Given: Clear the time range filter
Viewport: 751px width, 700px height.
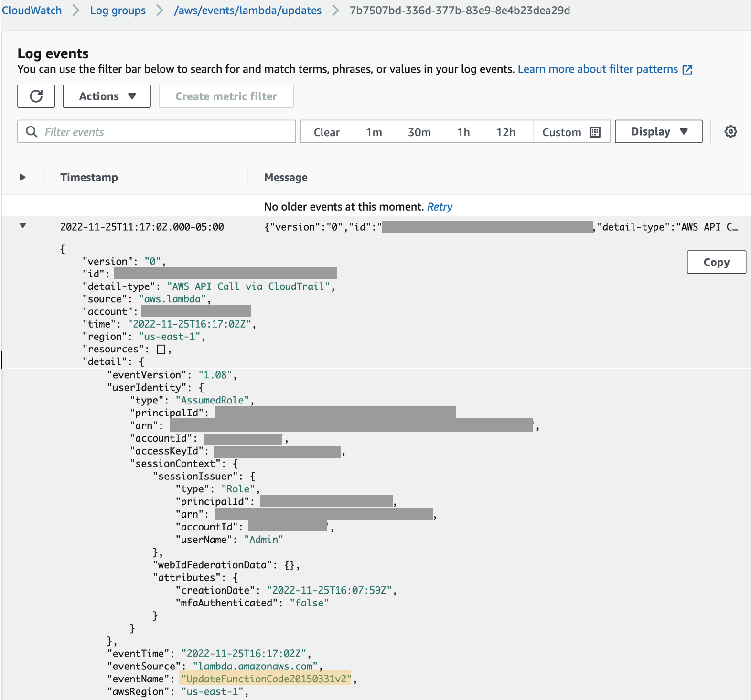Looking at the screenshot, I should coord(327,132).
